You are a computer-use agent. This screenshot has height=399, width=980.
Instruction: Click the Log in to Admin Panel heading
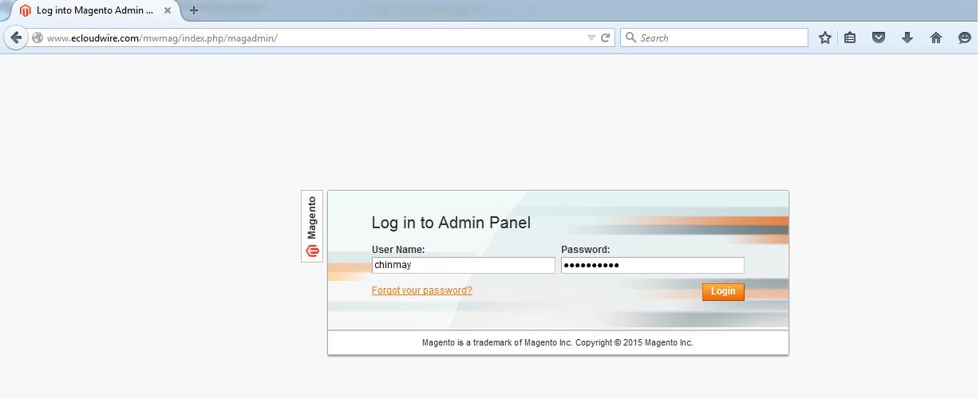451,223
